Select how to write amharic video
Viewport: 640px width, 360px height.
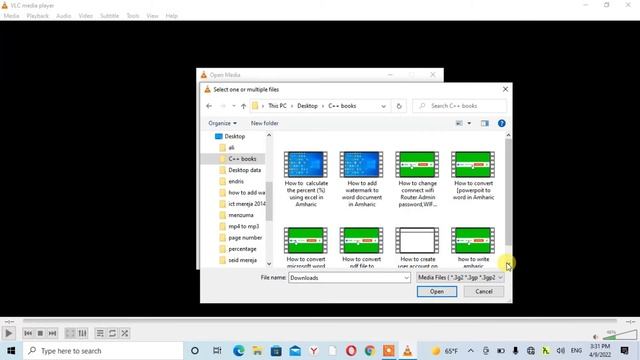tap(473, 247)
